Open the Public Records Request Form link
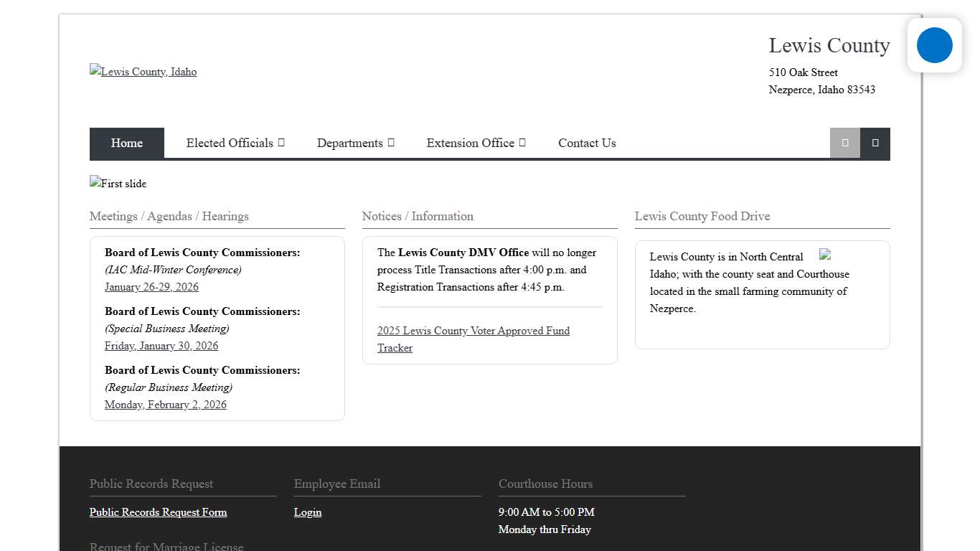The height and width of the screenshot is (551, 980). coord(158,512)
